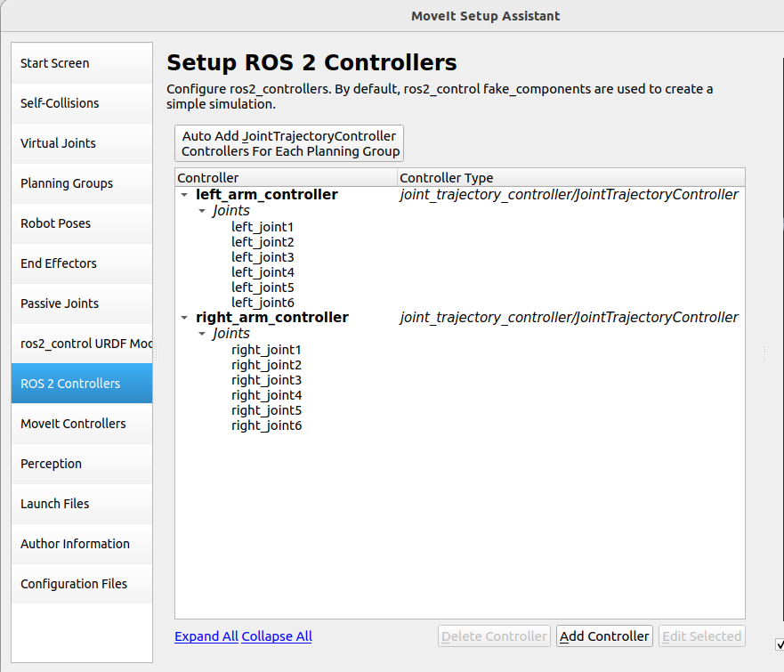The width and height of the screenshot is (784, 672).
Task: Collapse the Joints arrow under left_arm_controller
Action: [x=202, y=211]
